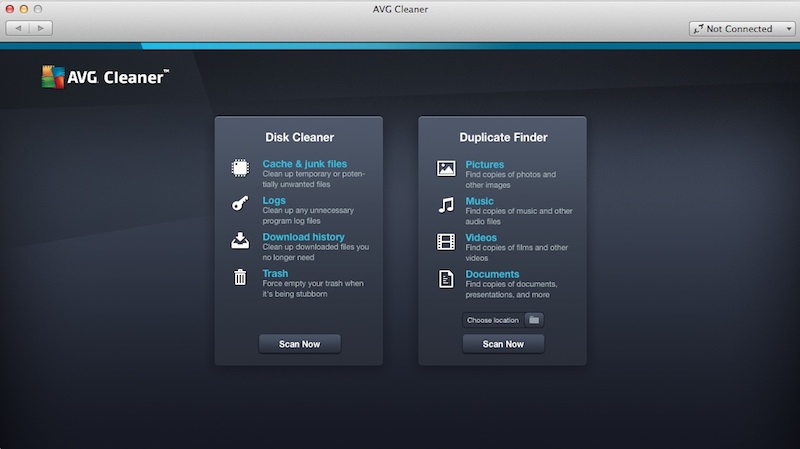Click the Videos film strip icon
800x449 pixels.
coord(446,242)
